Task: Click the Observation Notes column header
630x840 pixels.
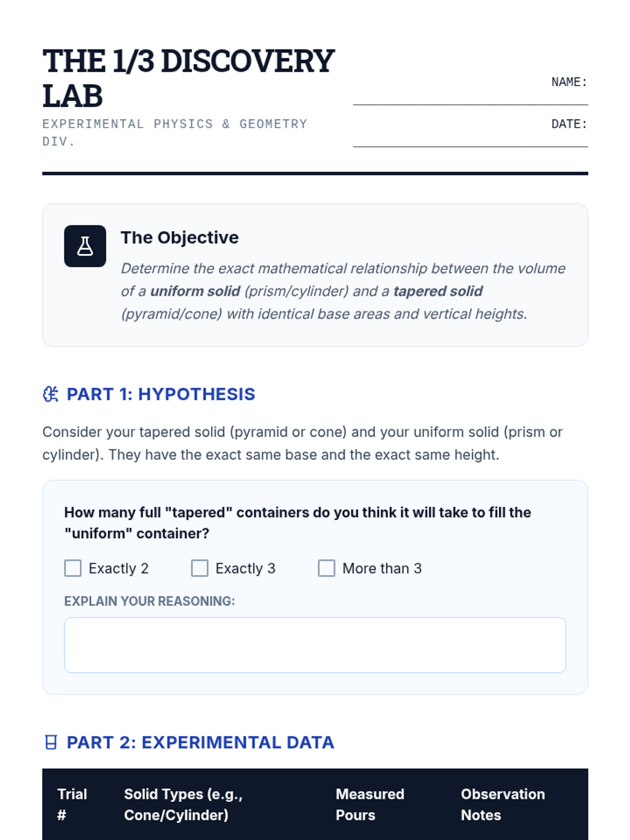Action: click(503, 804)
